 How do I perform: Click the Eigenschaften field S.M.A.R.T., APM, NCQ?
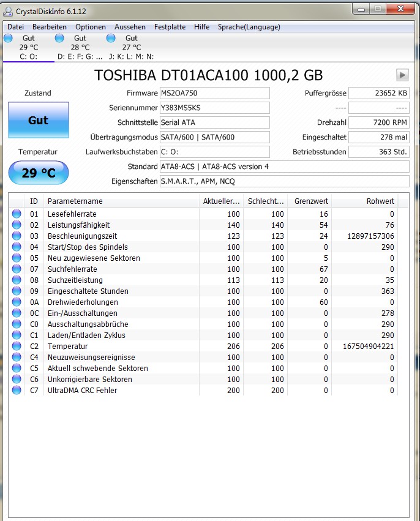(x=285, y=181)
